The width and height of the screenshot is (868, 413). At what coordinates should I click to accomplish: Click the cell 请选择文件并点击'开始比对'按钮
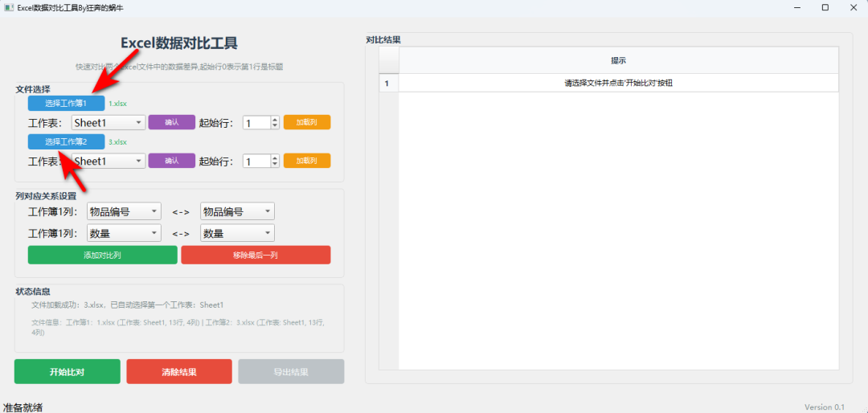(618, 83)
